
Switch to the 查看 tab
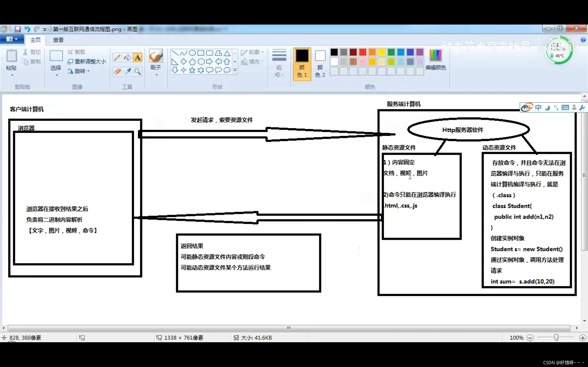[x=58, y=39]
